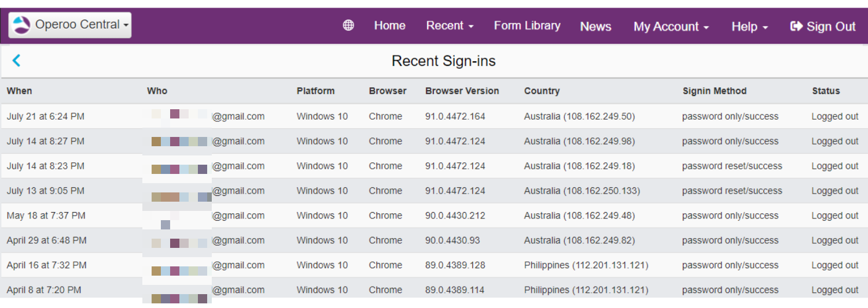Select the May 18 at 7:37 PM row

click(x=434, y=216)
